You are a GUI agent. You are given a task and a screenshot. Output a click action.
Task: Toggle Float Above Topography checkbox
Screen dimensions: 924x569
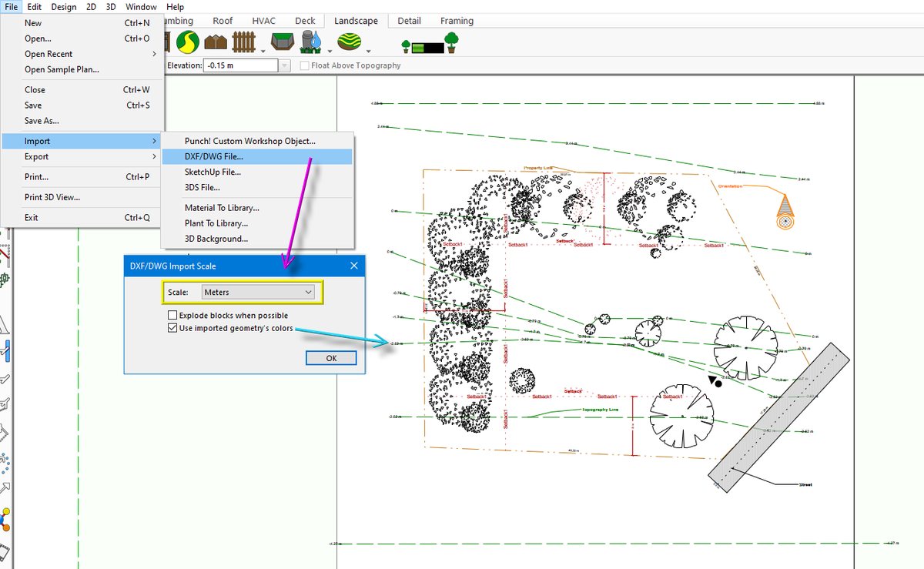(x=305, y=65)
